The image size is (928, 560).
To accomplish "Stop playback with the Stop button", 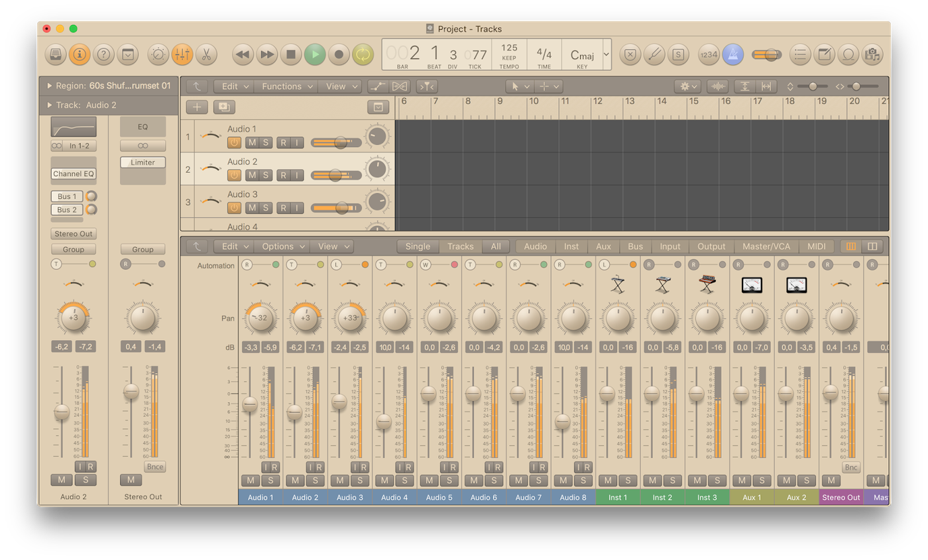I will tap(291, 54).
